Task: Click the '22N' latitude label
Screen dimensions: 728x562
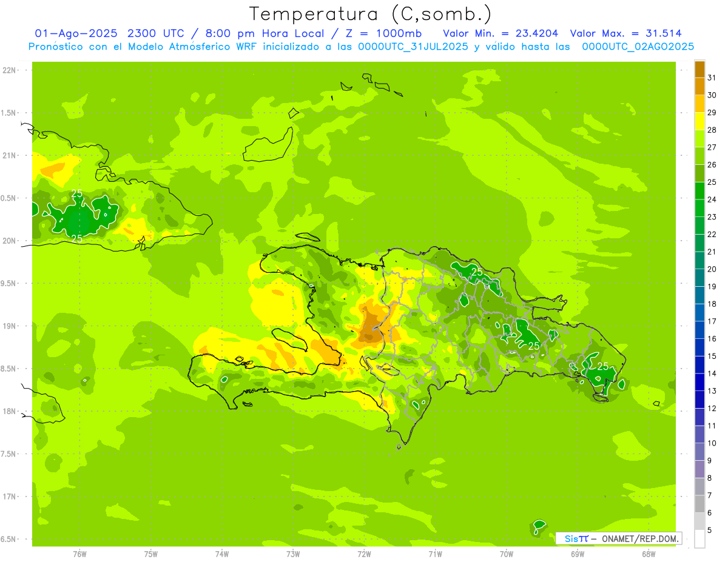Action: click(x=9, y=70)
